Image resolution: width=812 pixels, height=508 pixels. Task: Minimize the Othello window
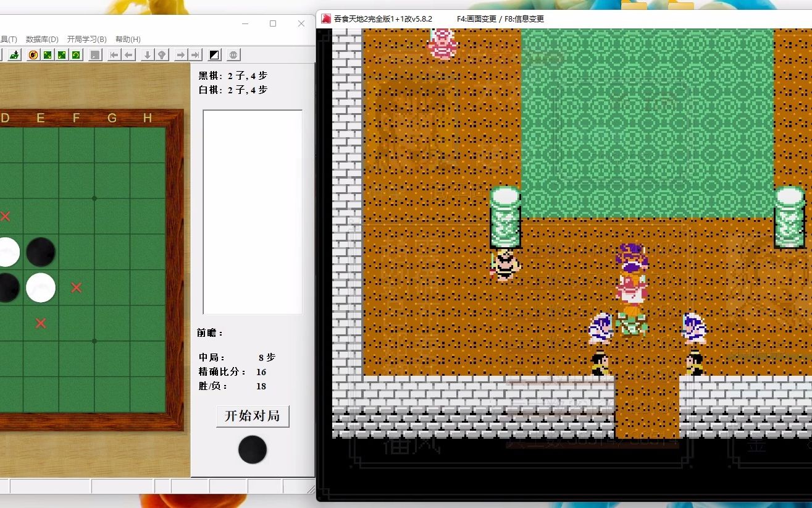coord(245,23)
